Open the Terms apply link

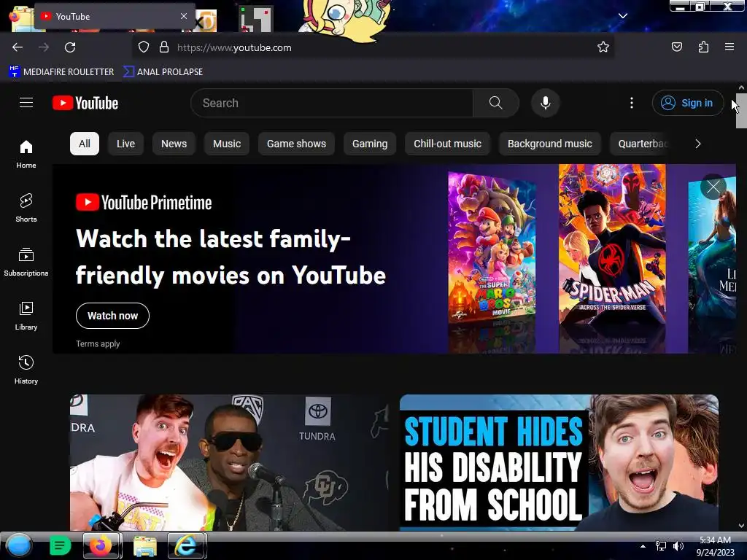[98, 344]
